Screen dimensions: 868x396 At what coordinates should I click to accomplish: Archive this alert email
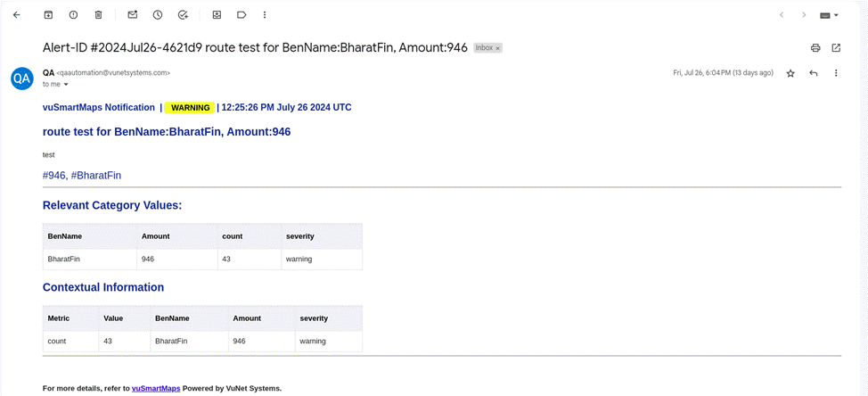pyautogui.click(x=48, y=15)
